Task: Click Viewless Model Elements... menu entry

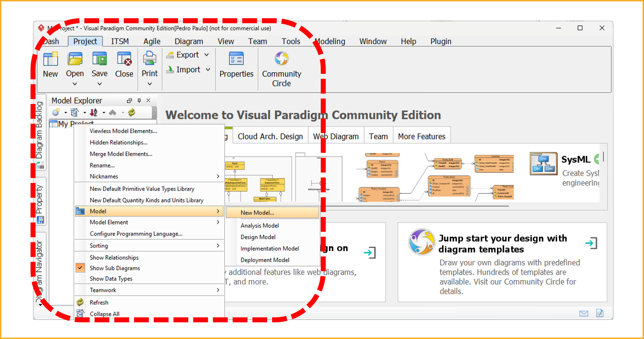Action: (x=149, y=131)
